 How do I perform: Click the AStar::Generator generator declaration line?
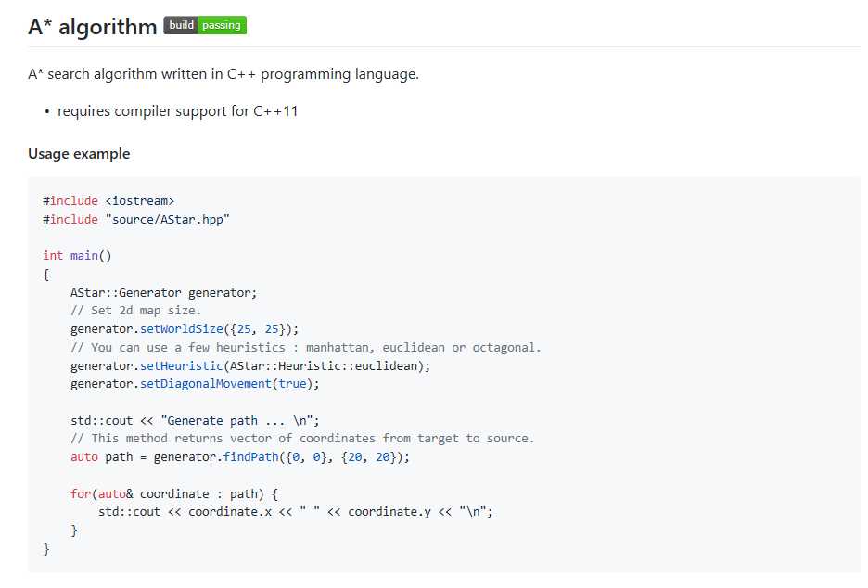(x=164, y=292)
